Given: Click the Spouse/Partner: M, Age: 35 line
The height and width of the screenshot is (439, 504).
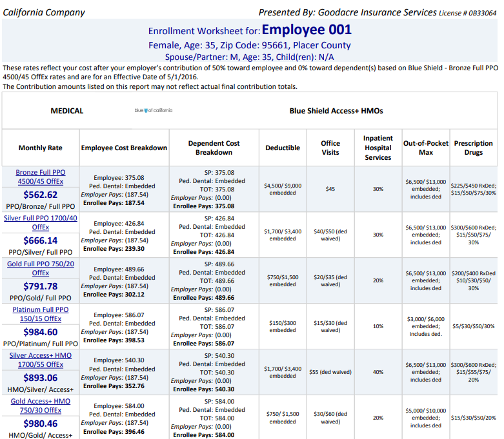Looking at the screenshot, I should (250, 57).
